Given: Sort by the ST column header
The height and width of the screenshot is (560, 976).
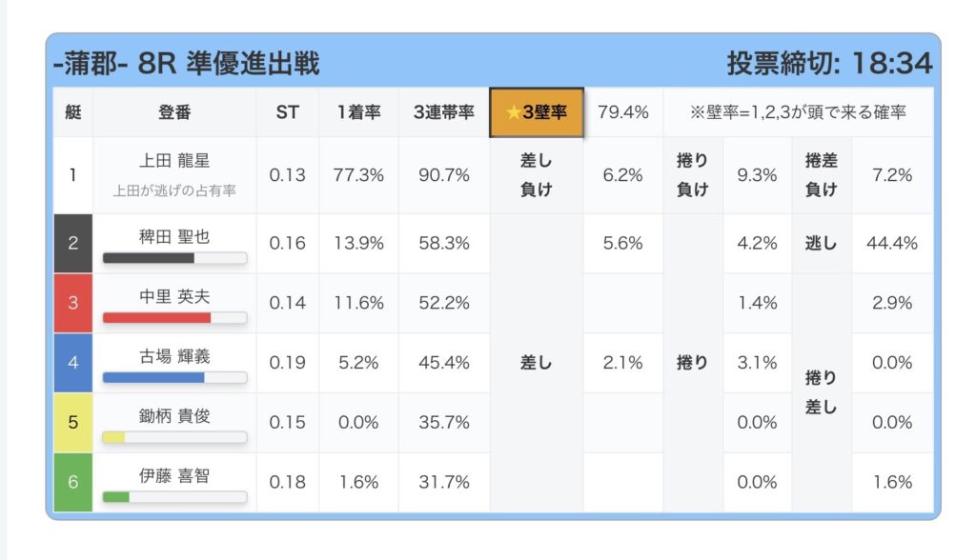Looking at the screenshot, I should (x=287, y=112).
